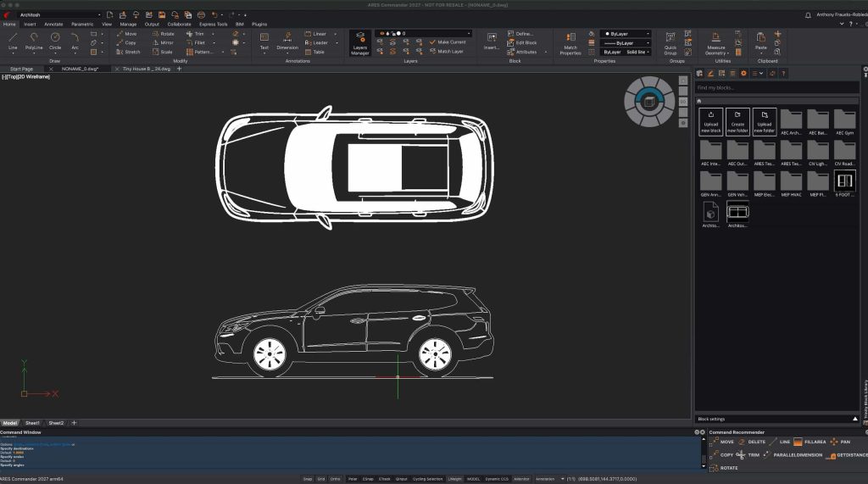
Task: Activate the Mirror command
Action: pos(164,42)
